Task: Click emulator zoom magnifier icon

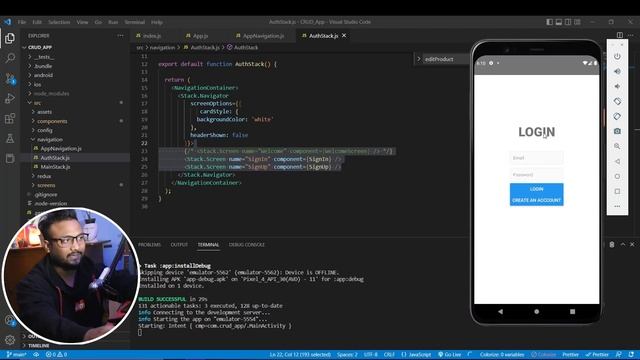Action: click(x=617, y=146)
